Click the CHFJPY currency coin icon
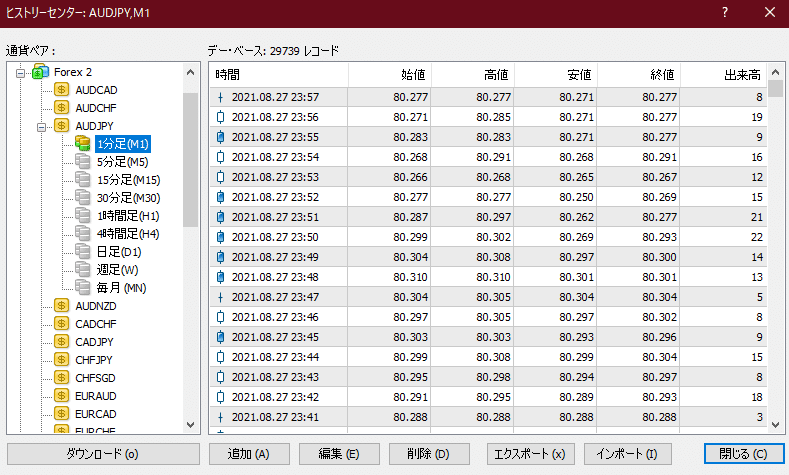This screenshot has height=475, width=789. click(x=61, y=360)
